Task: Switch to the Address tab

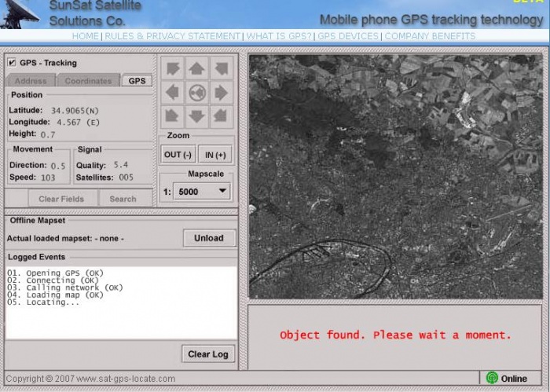Action: click(x=31, y=81)
